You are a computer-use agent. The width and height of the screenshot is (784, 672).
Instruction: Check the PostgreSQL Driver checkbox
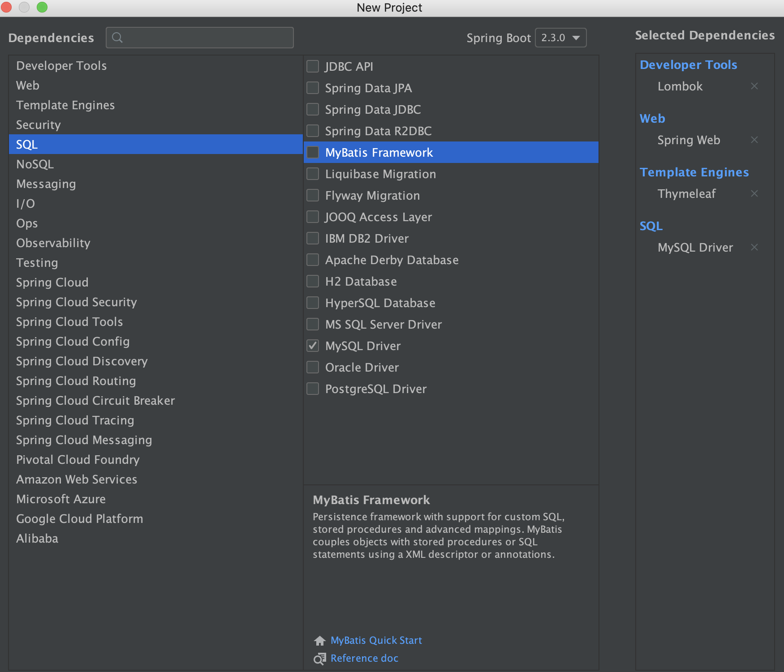click(313, 389)
